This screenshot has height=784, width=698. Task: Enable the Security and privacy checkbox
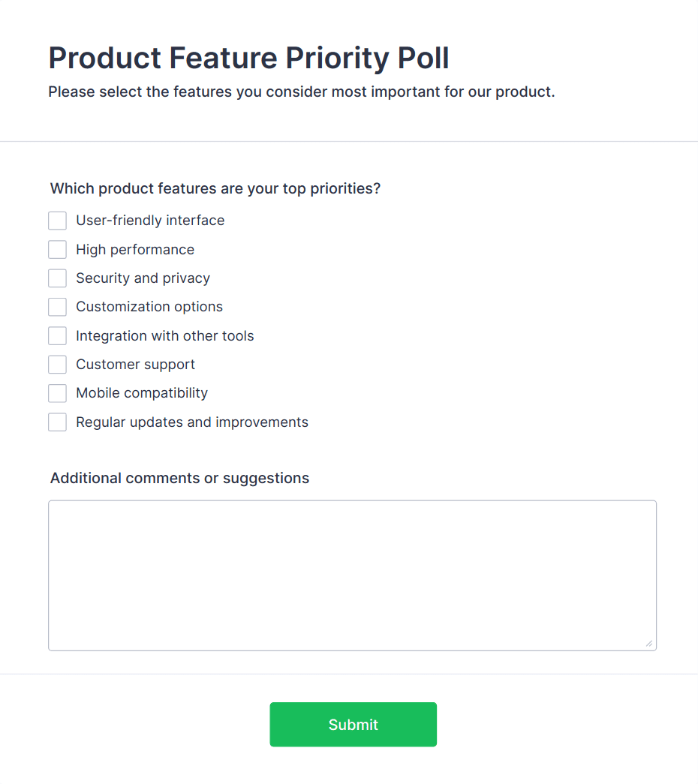click(x=58, y=278)
